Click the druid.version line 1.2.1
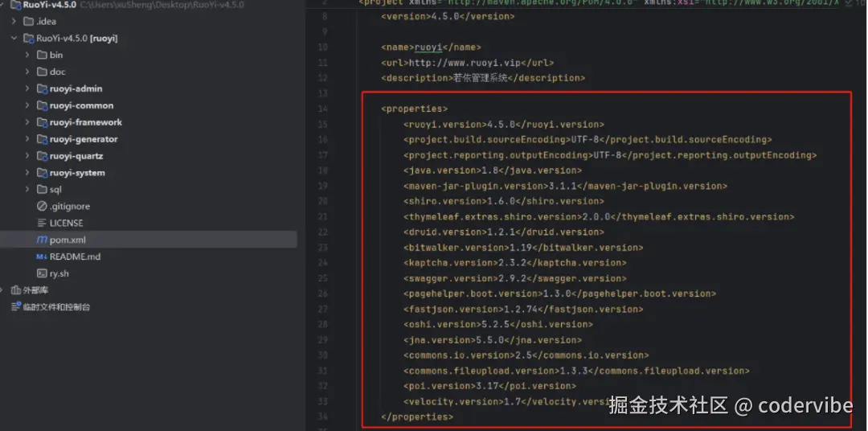The image size is (868, 431). pos(504,232)
